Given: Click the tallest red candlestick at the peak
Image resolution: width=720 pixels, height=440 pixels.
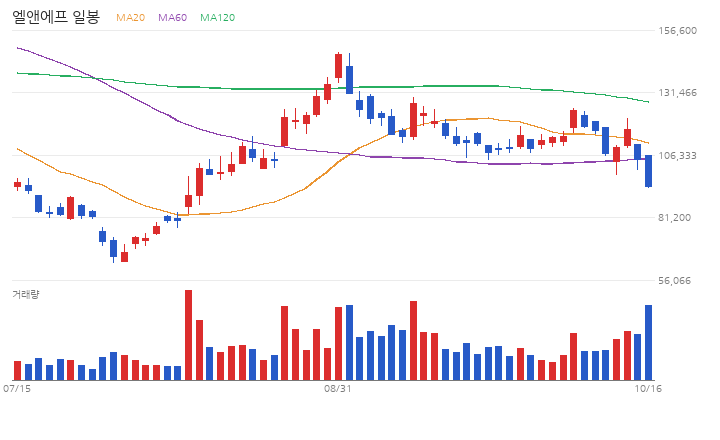Looking at the screenshot, I should [x=338, y=66].
